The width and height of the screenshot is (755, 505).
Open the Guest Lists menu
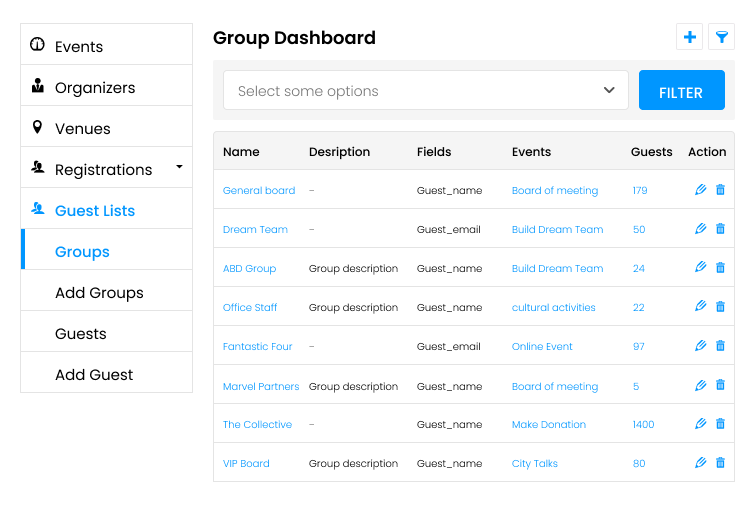106,208
